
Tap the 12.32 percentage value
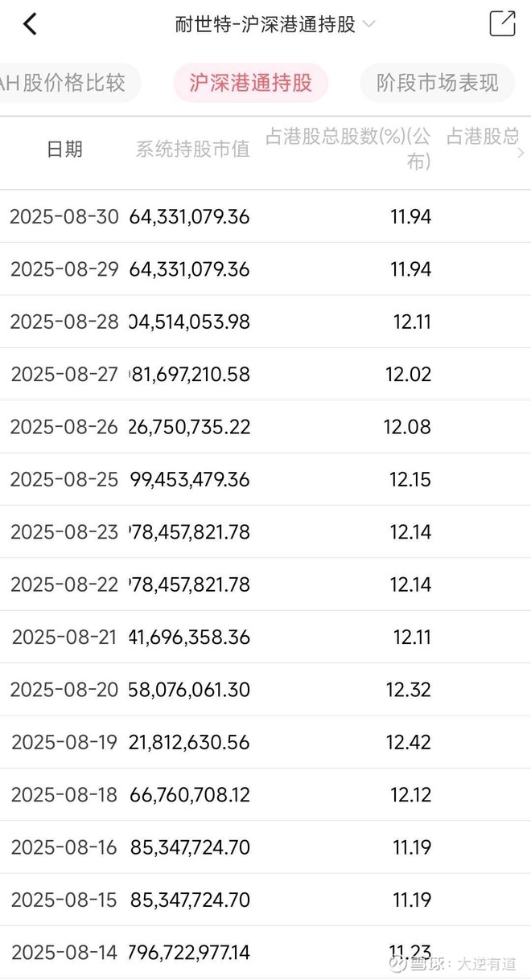pos(410,690)
